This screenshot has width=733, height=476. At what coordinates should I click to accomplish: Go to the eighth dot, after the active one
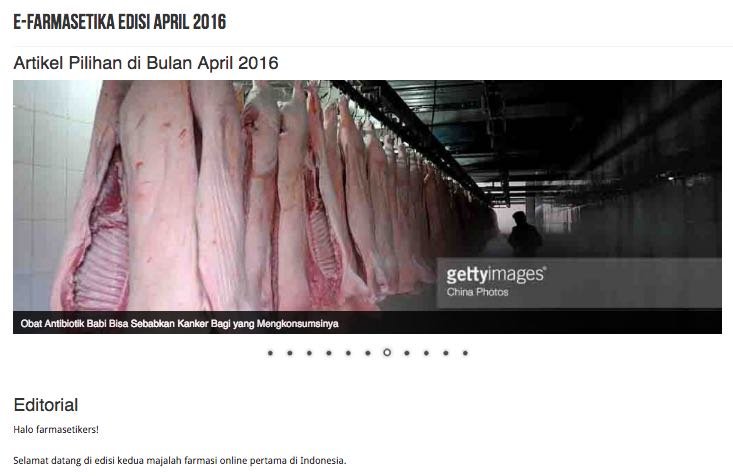(x=407, y=353)
